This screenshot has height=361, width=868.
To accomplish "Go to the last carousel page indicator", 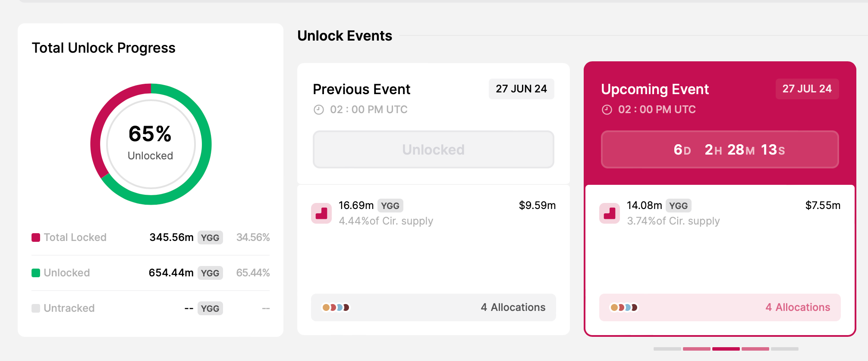I will pyautogui.click(x=784, y=348).
